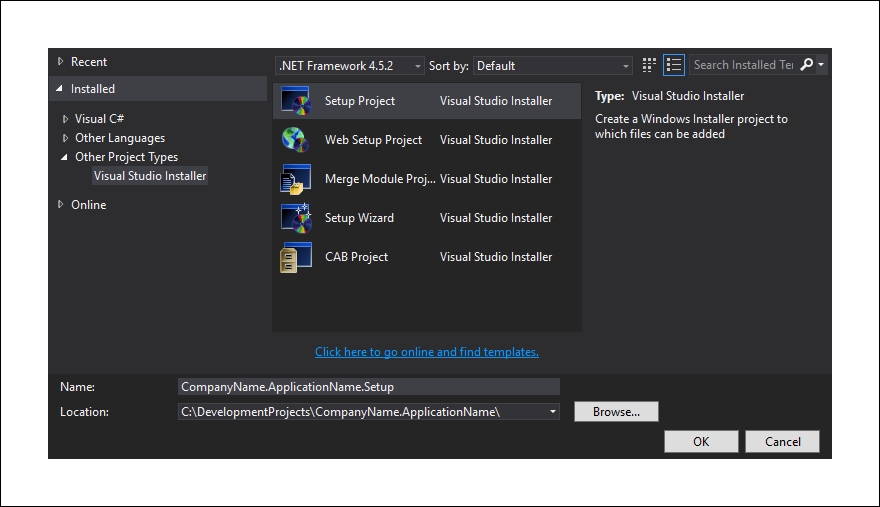
Task: Open the Location path dropdown arrow
Action: (x=553, y=412)
